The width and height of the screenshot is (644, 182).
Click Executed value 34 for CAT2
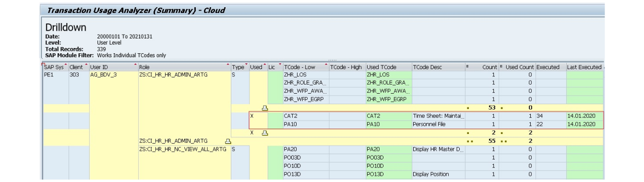coord(550,116)
